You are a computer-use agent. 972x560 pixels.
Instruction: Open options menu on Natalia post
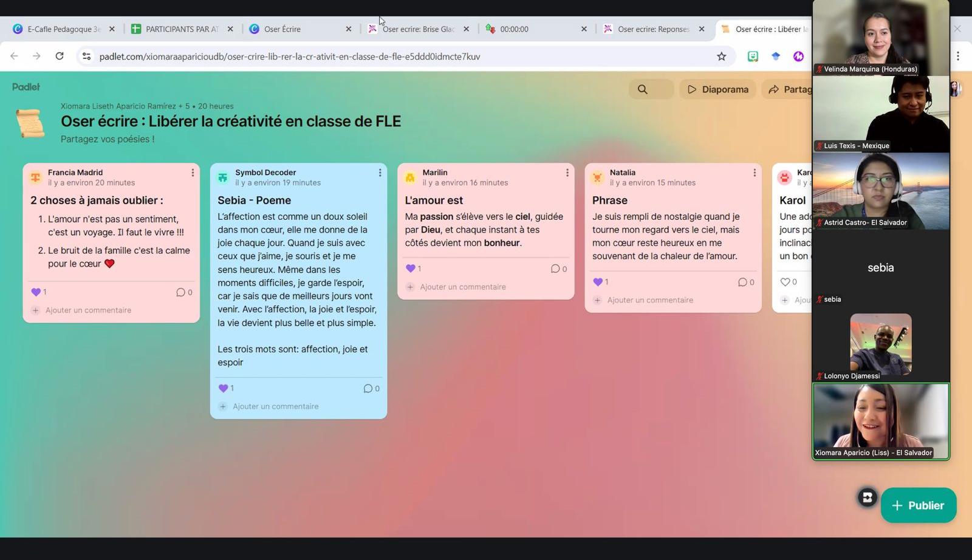[755, 172]
